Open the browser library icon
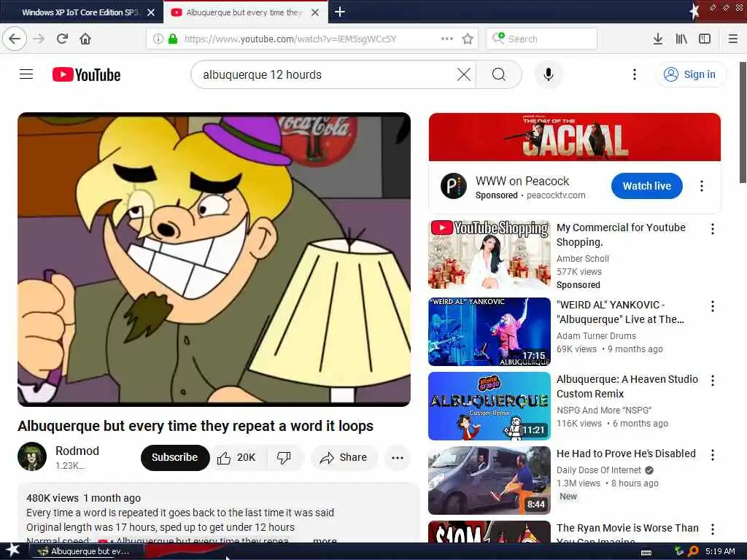747x560 pixels. [x=681, y=39]
